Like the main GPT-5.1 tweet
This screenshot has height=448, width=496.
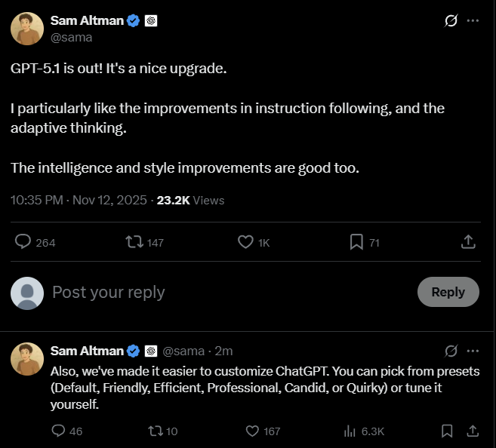[x=245, y=242]
